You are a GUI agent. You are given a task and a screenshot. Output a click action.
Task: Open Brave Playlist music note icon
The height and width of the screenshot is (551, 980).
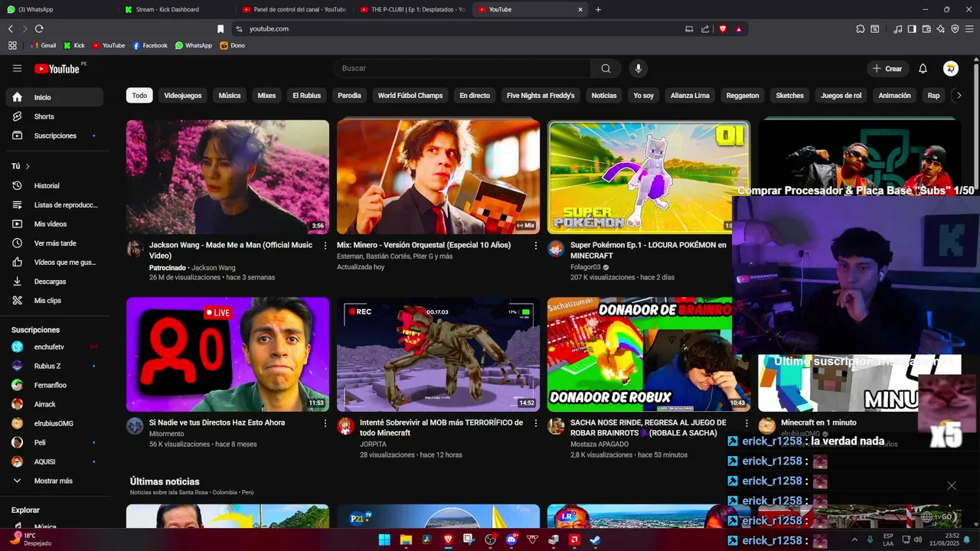(x=897, y=29)
